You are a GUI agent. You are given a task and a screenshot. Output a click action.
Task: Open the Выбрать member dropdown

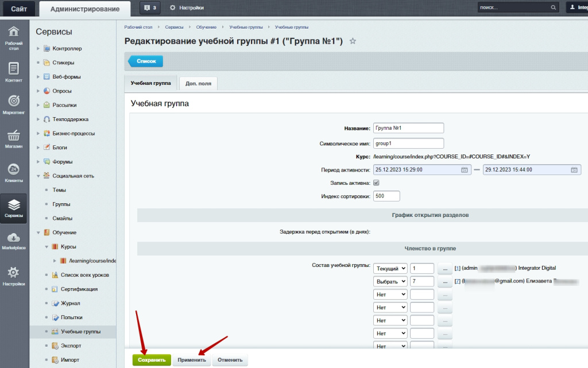point(390,281)
